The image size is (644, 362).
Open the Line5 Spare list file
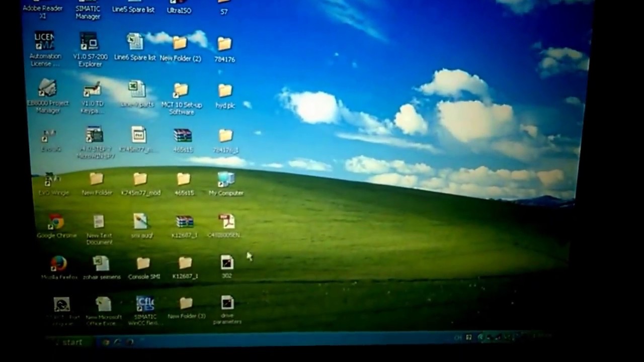click(x=133, y=7)
